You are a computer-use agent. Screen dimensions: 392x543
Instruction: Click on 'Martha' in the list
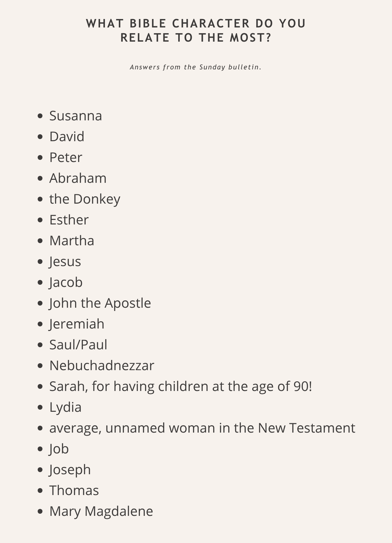[72, 241]
